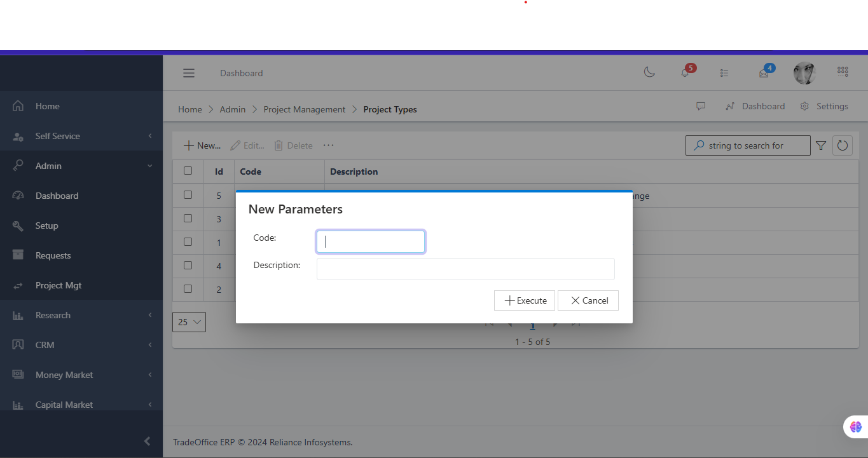Viewport: 868px width, 458px height.
Task: Open mail inbox icon with 4 badge
Action: click(764, 72)
